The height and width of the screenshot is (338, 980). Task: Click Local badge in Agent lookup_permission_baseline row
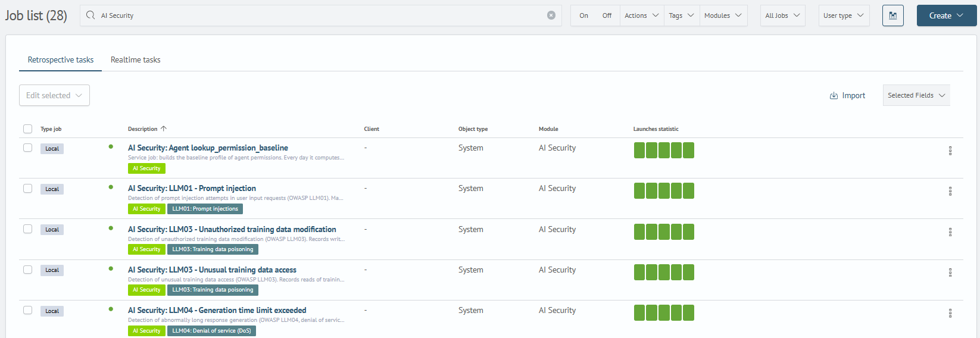pos(52,149)
